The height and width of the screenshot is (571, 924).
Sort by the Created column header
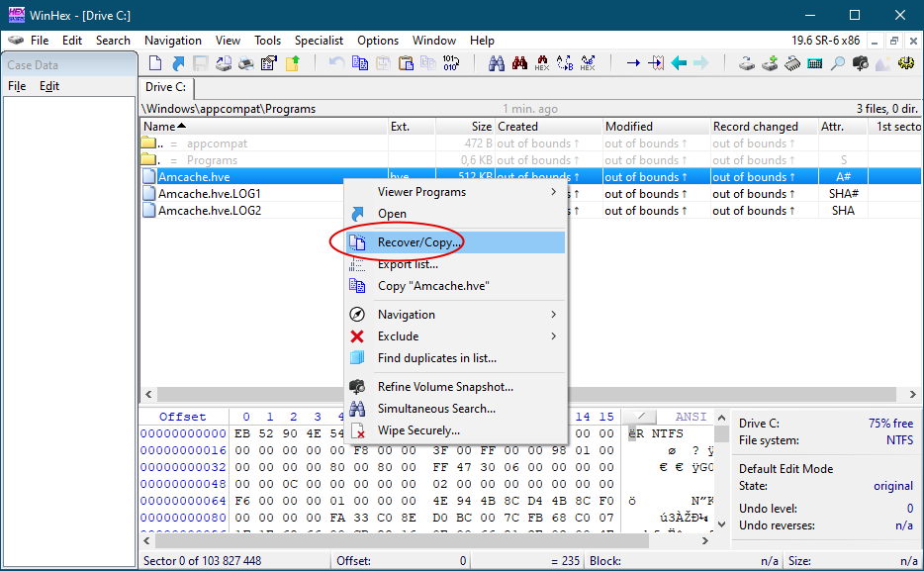pos(549,127)
